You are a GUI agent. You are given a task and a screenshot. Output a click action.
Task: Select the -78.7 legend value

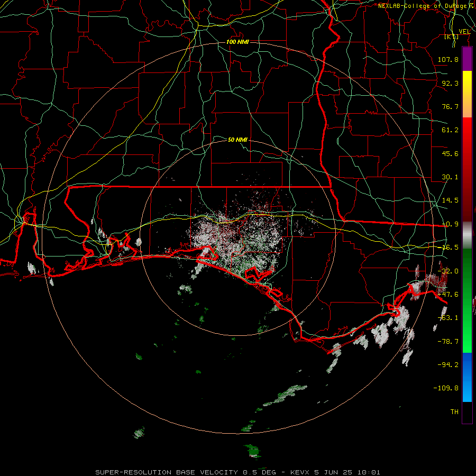(x=448, y=342)
